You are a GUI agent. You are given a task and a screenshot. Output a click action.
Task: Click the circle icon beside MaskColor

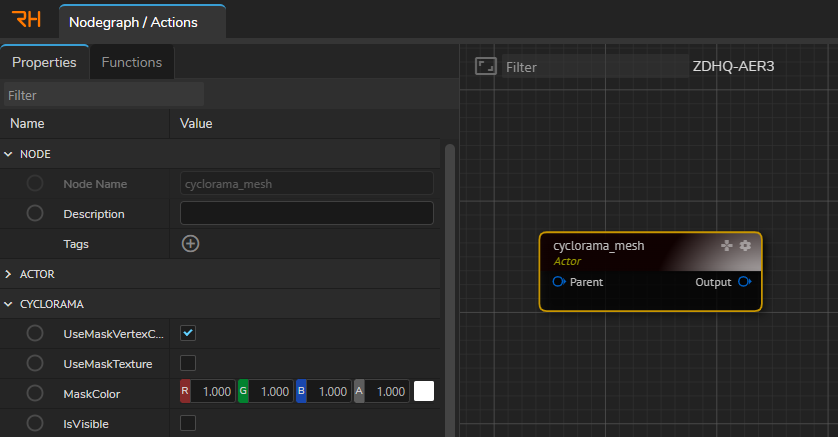click(x=35, y=393)
